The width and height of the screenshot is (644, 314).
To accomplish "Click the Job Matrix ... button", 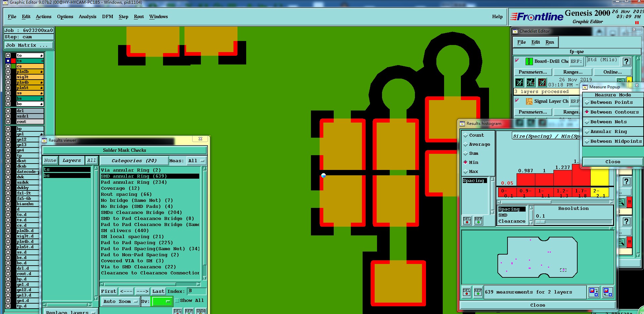I will tap(29, 45).
